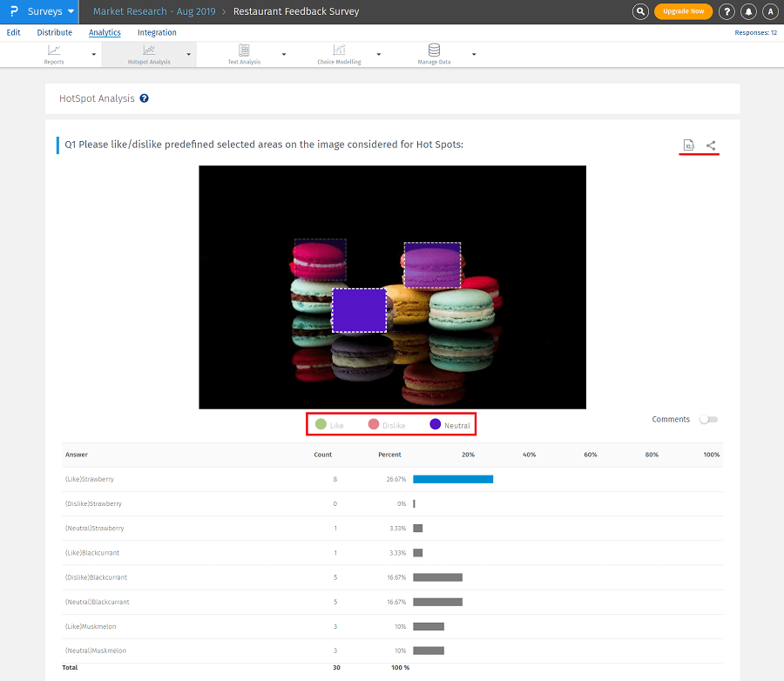Click the Answer column header
Screen dimensions: 784x681
click(77, 455)
